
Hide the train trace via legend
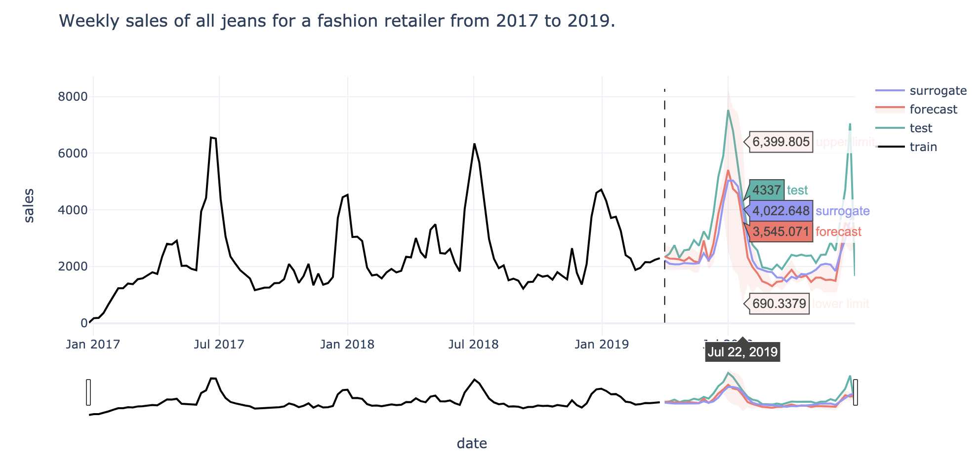pos(906,147)
